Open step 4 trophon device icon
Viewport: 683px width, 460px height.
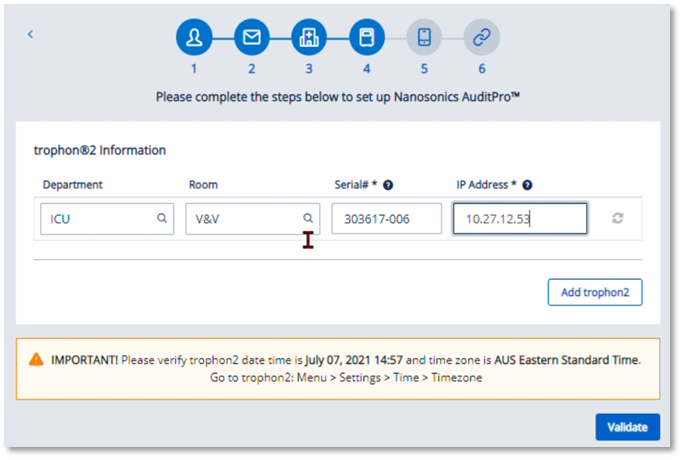point(367,37)
